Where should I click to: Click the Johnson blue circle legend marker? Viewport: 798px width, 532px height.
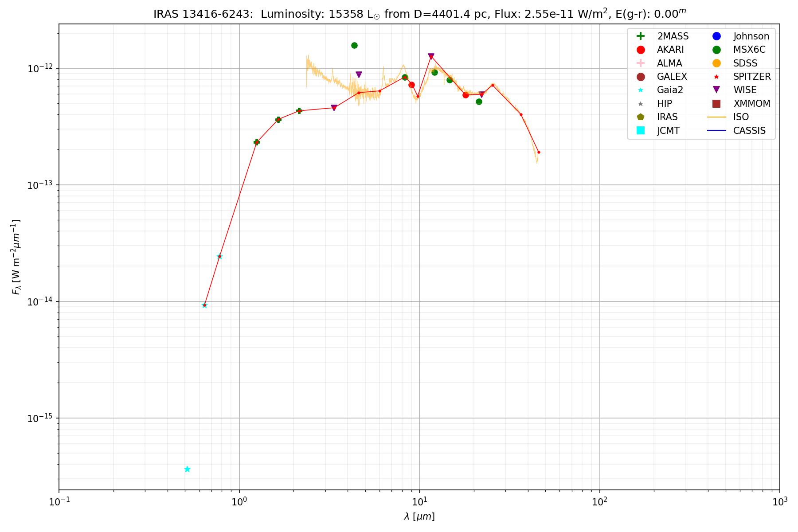(x=716, y=36)
